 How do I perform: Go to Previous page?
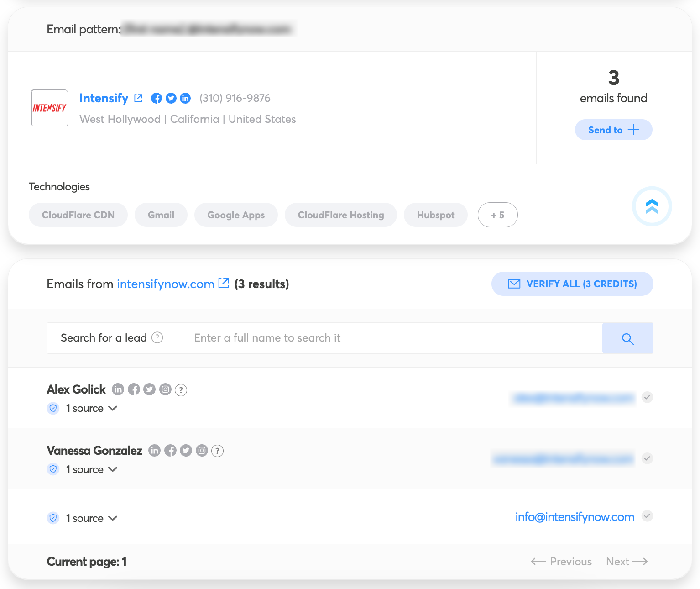pyautogui.click(x=561, y=562)
